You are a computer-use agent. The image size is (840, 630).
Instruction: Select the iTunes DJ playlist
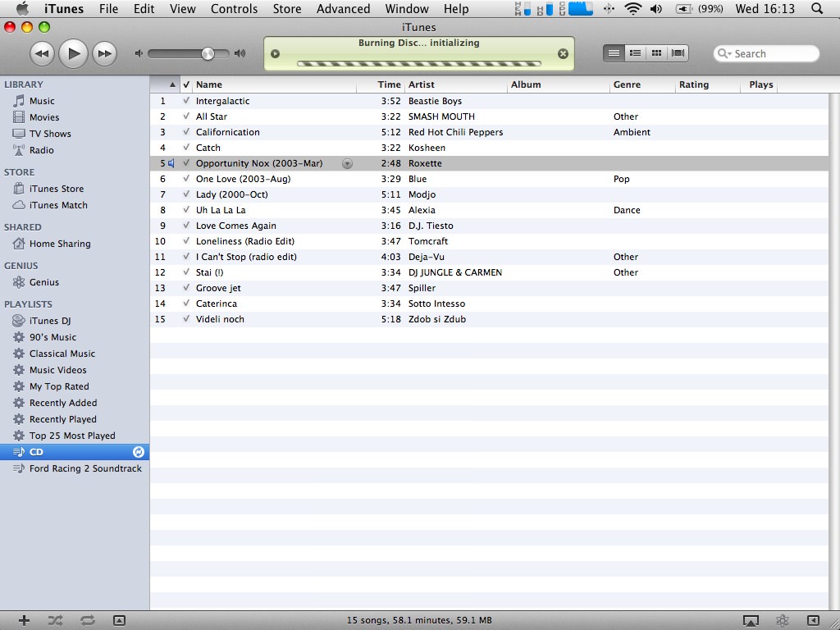click(50, 321)
